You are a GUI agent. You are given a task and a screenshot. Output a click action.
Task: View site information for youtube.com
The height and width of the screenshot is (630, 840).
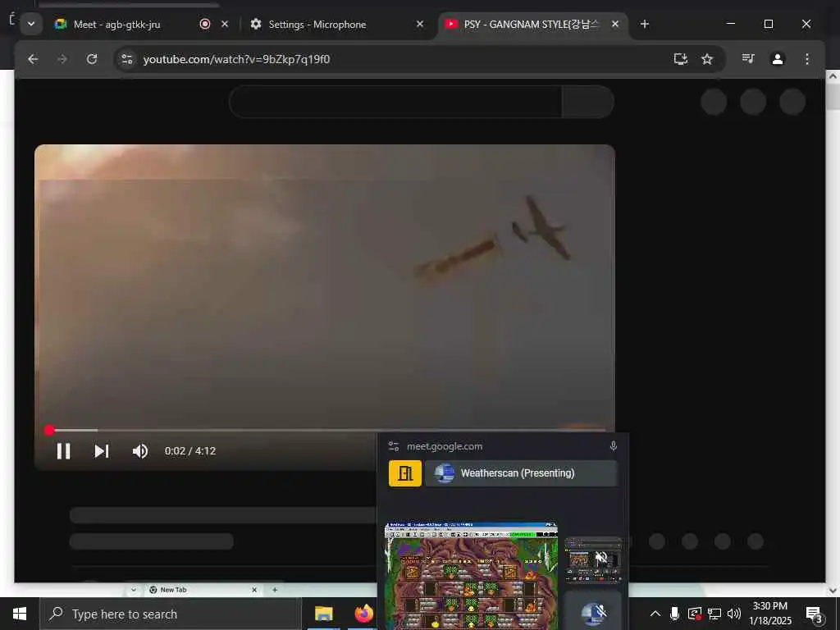pos(127,59)
